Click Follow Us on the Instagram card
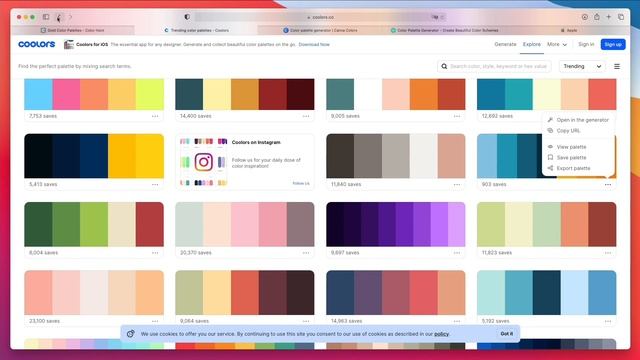 301,183
